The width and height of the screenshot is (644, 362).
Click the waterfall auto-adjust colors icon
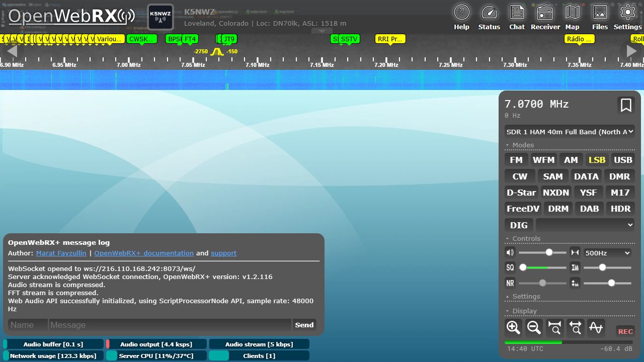point(575,267)
